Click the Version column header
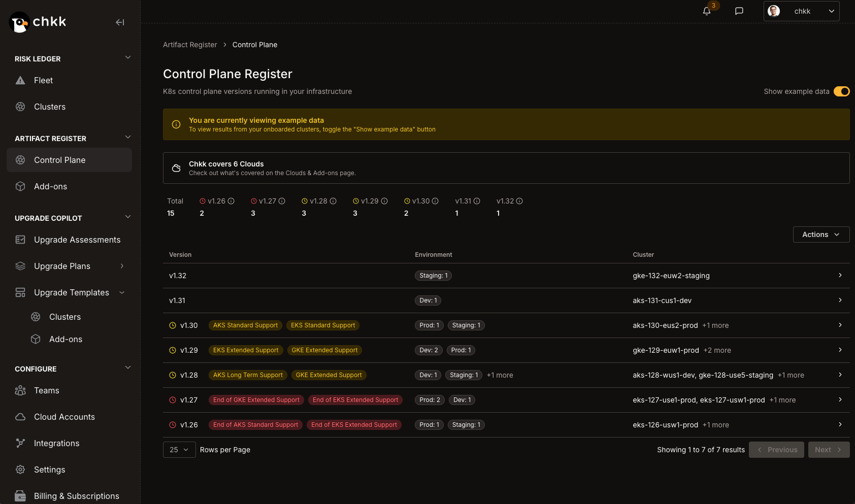 (180, 255)
